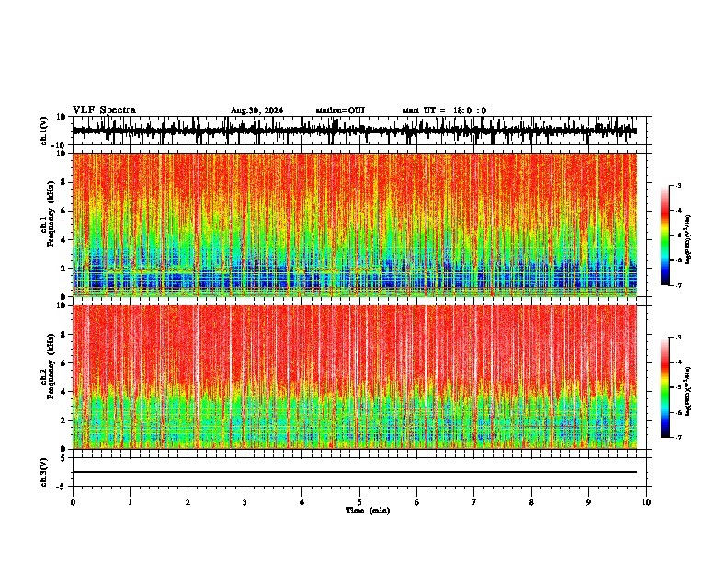Click the "-3" label on ch.1 color bar
Screen dimensions: 728x563
click(677, 185)
